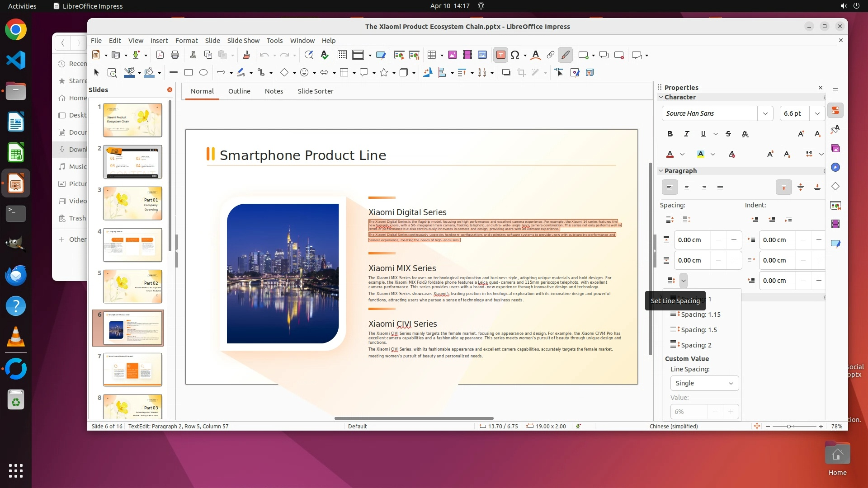Screen dimensions: 868x488
Task: Open the Line Spacing Single combo box
Action: [704, 383]
